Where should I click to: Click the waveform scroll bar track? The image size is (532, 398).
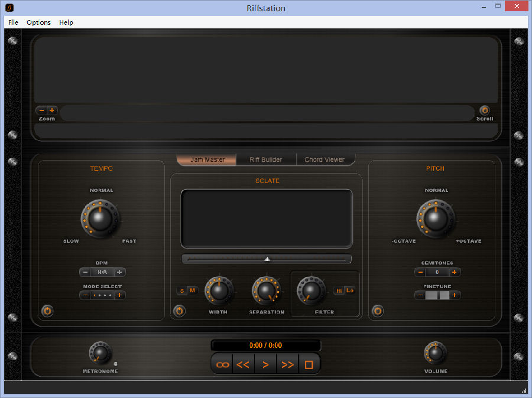coord(267,113)
